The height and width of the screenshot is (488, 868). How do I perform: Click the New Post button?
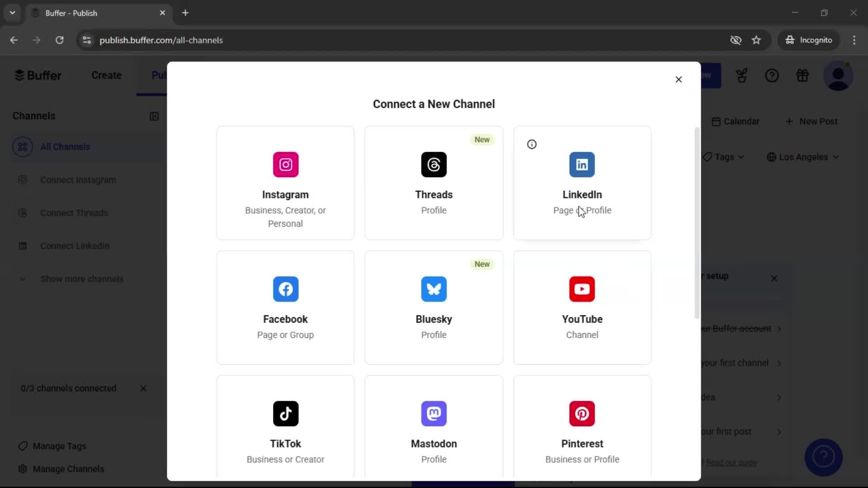click(x=812, y=121)
